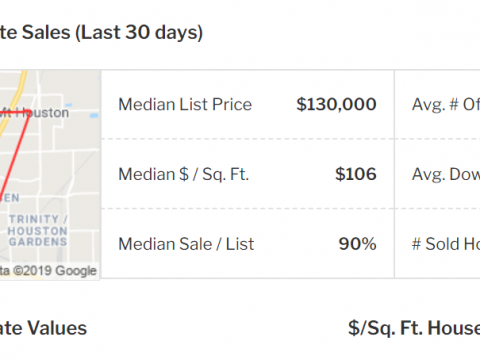Click the blue water spot on map
Screen dimensions: 480x360
94,115
